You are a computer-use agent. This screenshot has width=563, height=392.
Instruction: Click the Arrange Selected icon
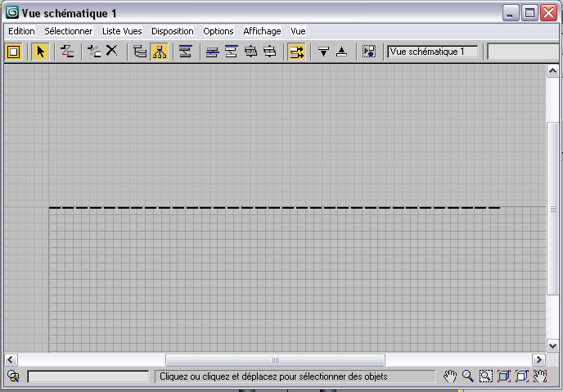pyautogui.click(x=232, y=52)
